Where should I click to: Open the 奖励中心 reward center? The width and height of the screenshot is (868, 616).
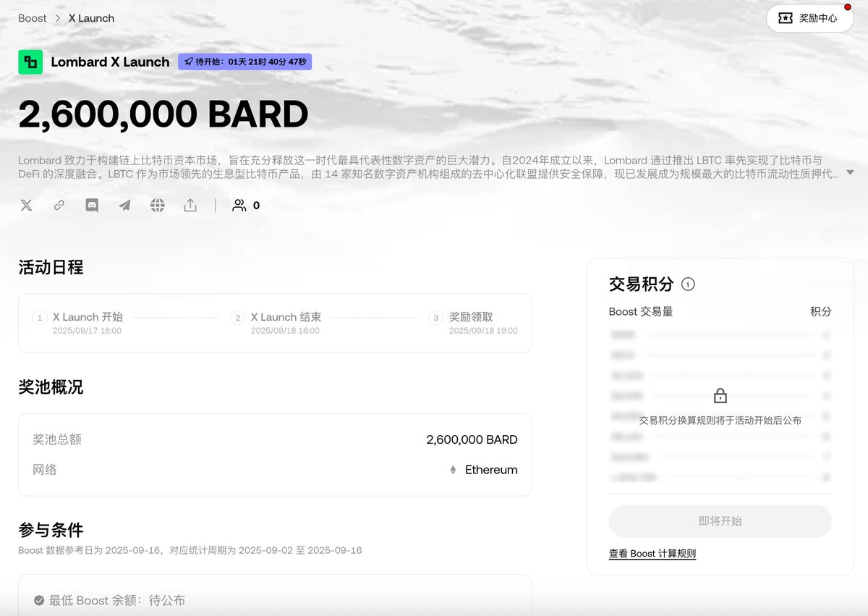[x=810, y=18]
